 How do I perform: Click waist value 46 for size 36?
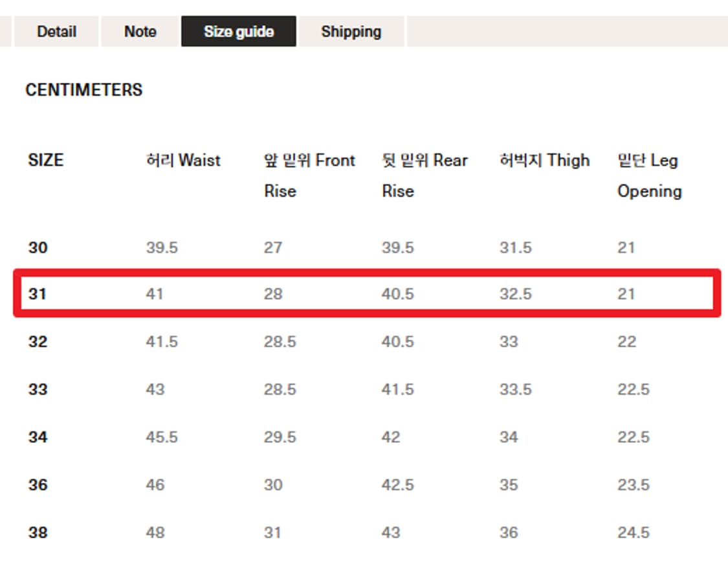click(155, 484)
